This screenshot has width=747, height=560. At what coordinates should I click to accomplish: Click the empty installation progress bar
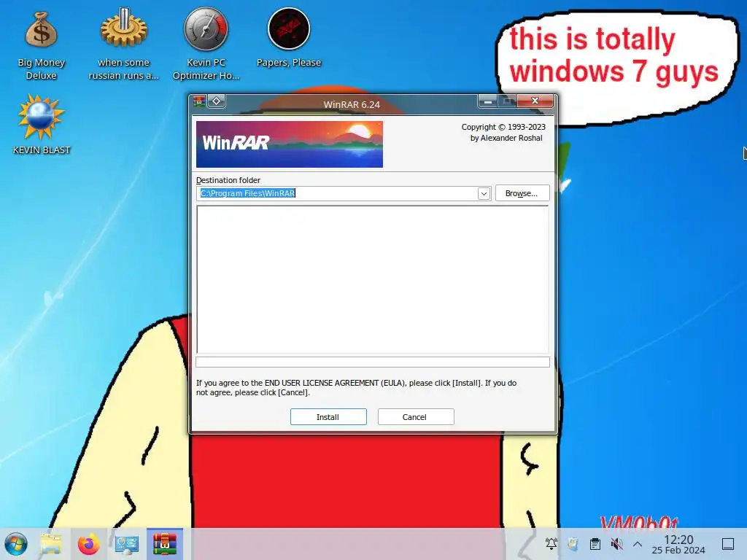coord(373,362)
